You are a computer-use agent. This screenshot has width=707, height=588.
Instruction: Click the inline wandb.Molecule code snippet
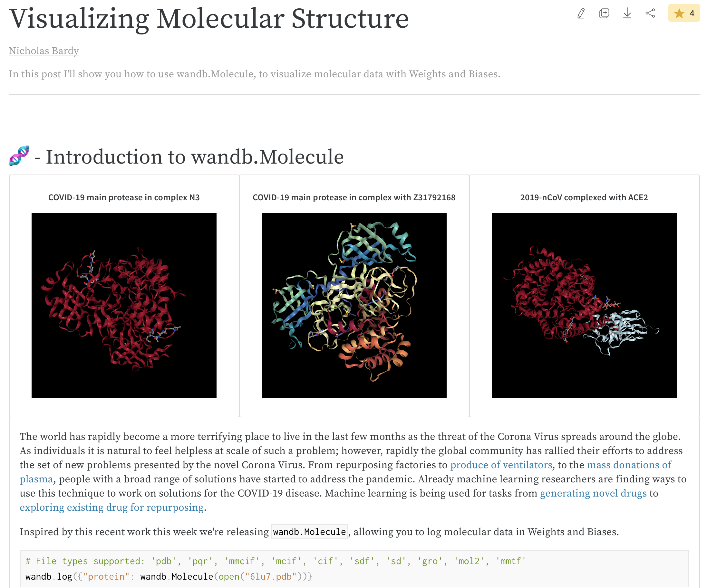(309, 532)
